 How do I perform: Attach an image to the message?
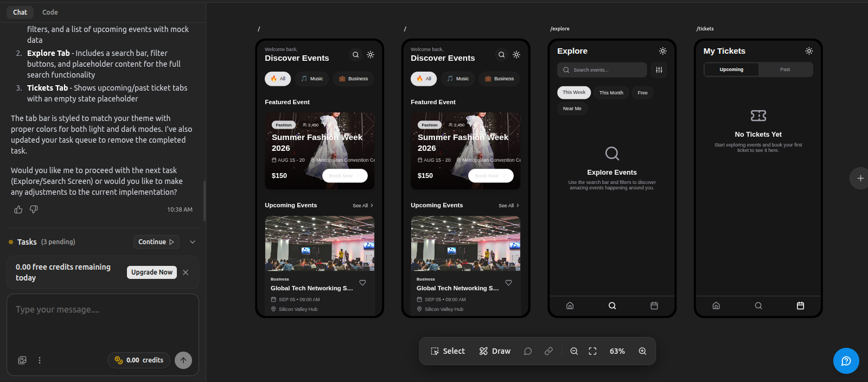(22, 360)
